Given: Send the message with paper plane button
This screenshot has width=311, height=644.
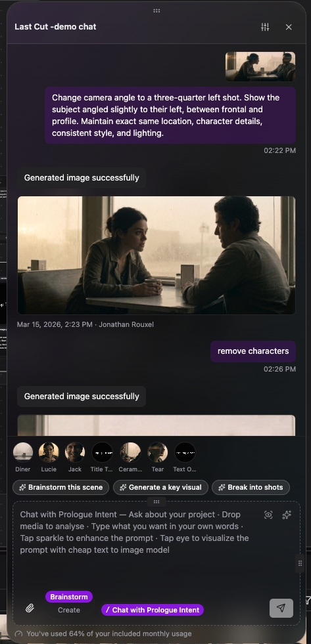Looking at the screenshot, I should click(x=281, y=609).
